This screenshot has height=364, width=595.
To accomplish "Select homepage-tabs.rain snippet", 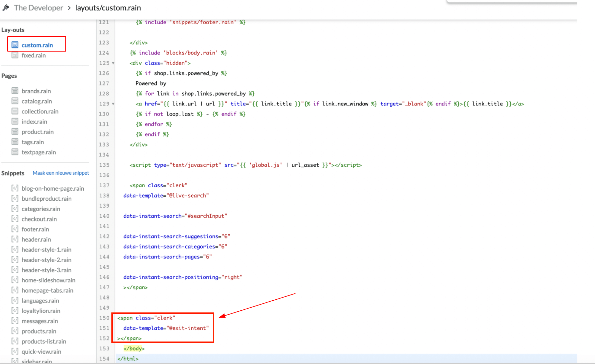I will pos(47,290).
